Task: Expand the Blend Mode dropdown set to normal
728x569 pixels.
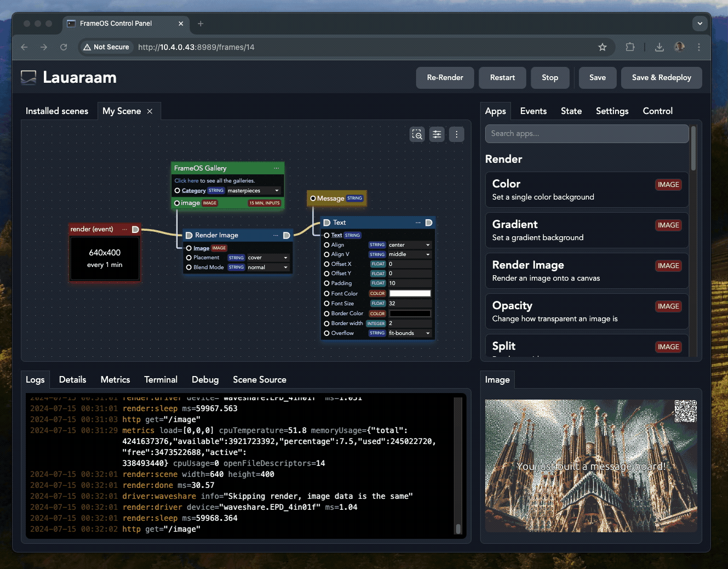Action: tap(267, 268)
